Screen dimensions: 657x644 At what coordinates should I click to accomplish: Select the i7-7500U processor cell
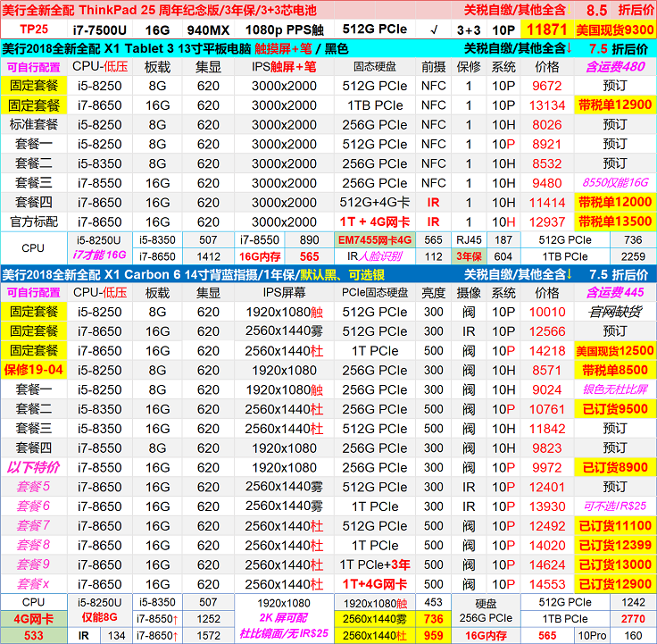100,29
